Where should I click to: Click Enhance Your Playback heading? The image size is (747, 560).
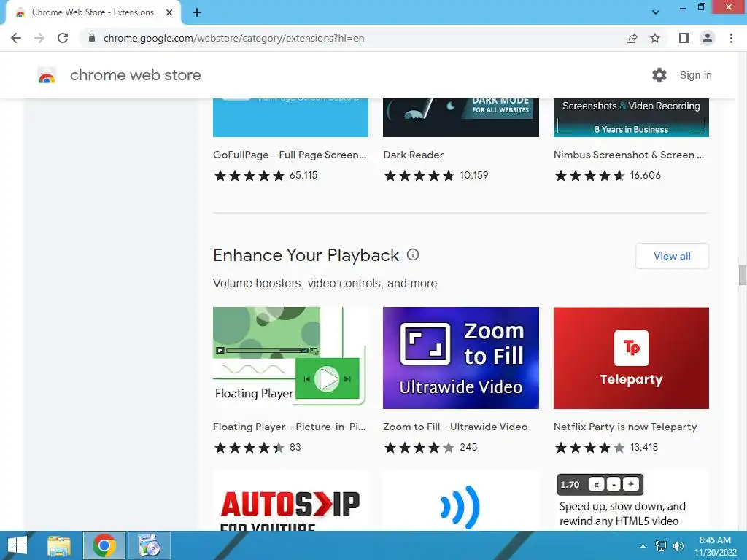[306, 255]
